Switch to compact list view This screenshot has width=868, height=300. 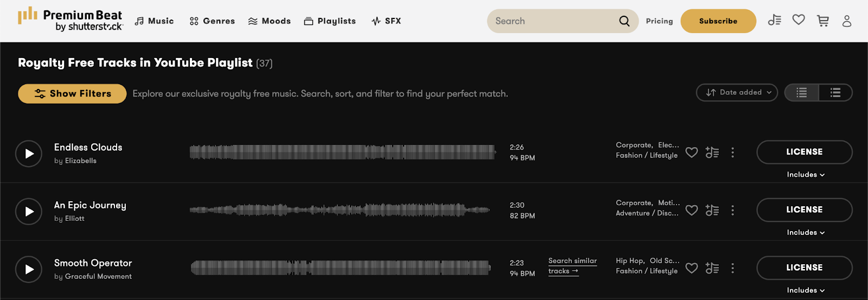pyautogui.click(x=802, y=93)
